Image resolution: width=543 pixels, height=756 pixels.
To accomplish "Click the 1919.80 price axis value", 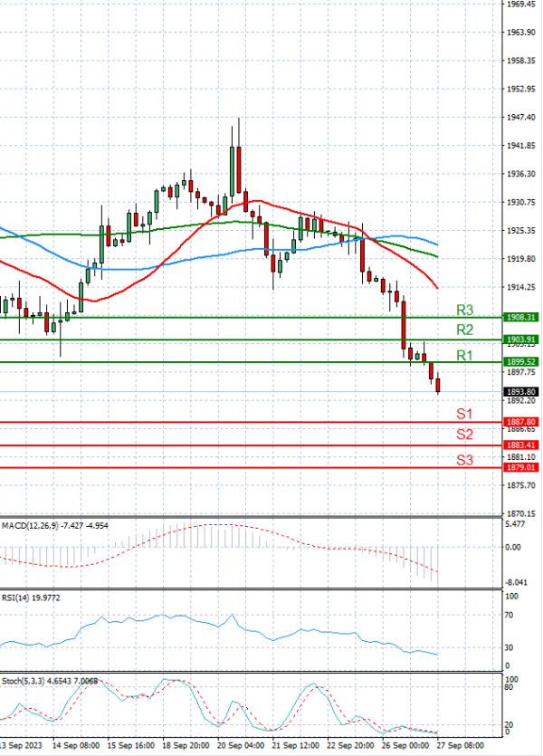I will click(521, 259).
